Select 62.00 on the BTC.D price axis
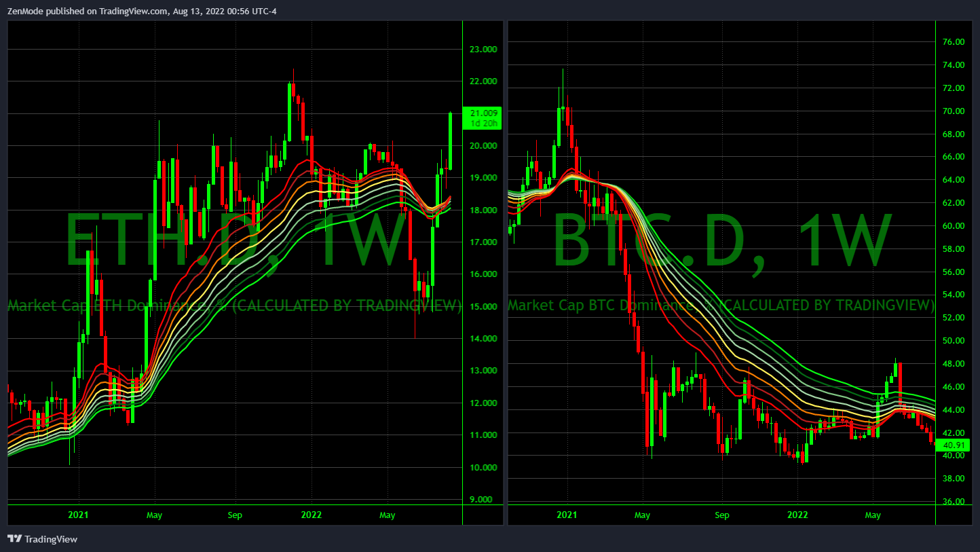This screenshot has width=980, height=552. point(954,202)
